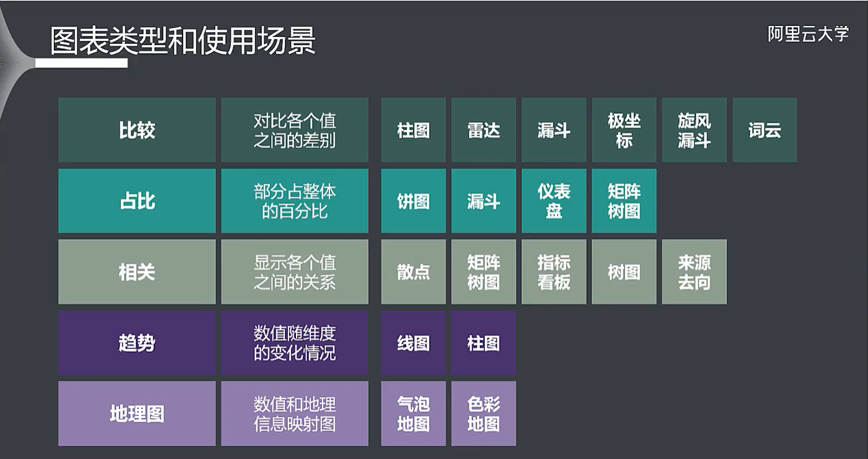Select 柱图 in the 比较 row
Viewport: 868px width, 459px height.
click(414, 130)
